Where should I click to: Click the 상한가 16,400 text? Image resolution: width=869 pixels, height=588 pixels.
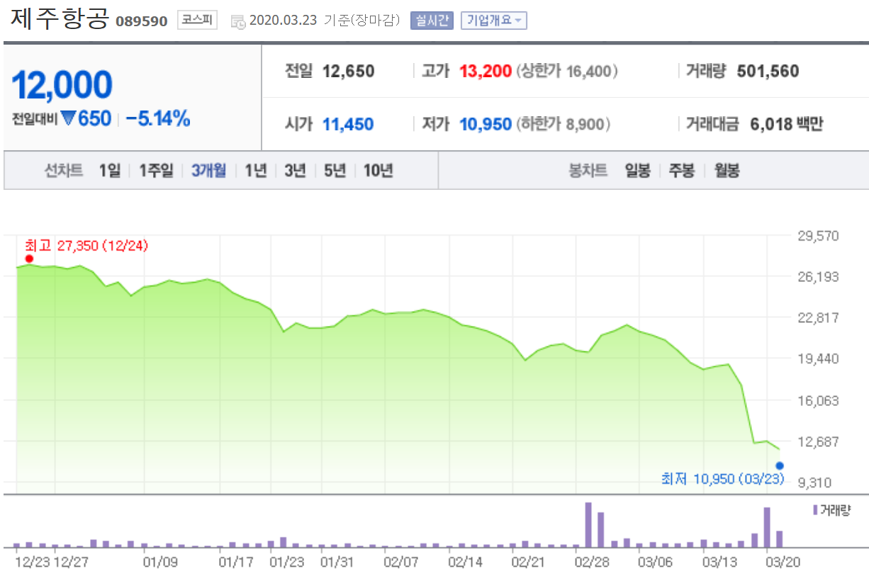(x=567, y=71)
